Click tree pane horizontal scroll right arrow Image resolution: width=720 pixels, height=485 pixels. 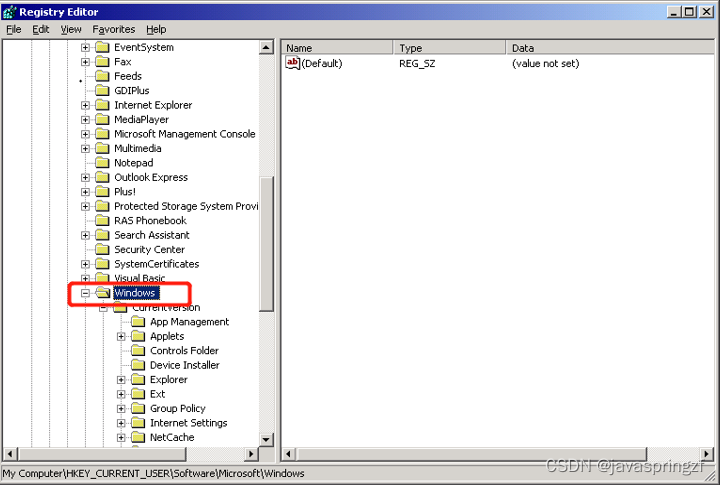[x=251, y=454]
